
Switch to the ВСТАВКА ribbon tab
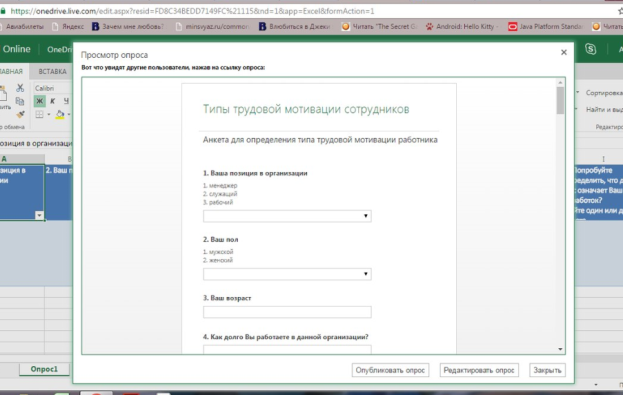pyautogui.click(x=53, y=72)
